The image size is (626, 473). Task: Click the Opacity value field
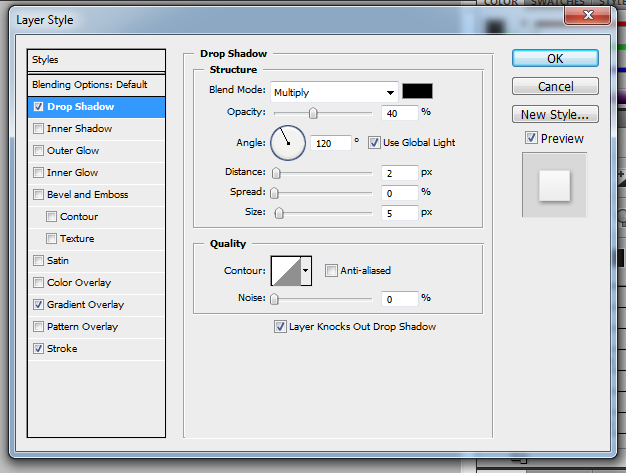tap(400, 113)
